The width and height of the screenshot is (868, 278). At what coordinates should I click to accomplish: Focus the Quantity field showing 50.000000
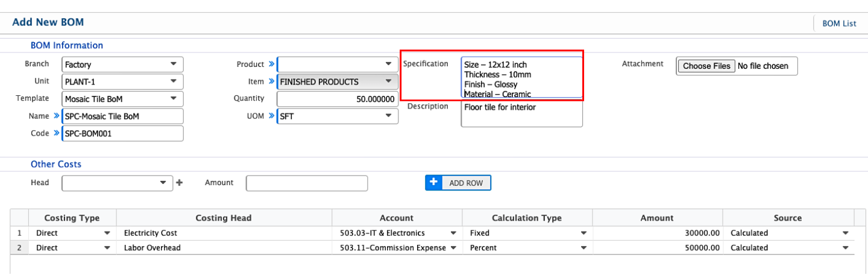338,99
